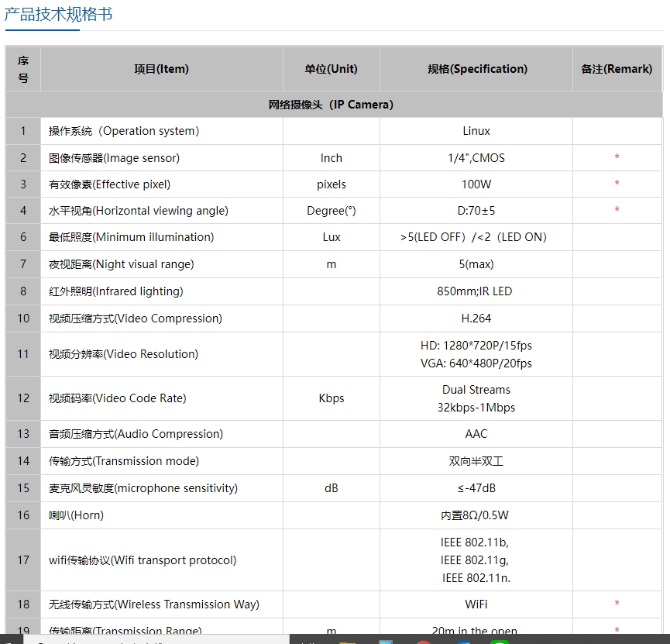Click the red asterisk in Horizontal viewing angle row
The height and width of the screenshot is (644, 670).
617,211
